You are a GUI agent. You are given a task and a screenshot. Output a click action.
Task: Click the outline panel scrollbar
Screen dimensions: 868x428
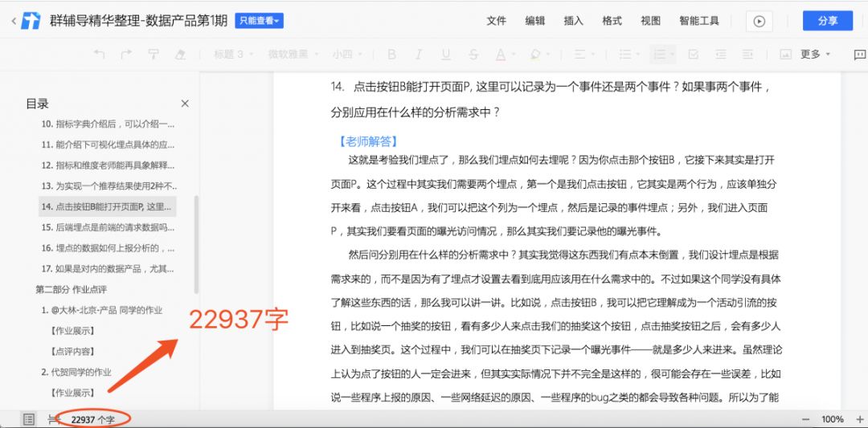(x=197, y=244)
